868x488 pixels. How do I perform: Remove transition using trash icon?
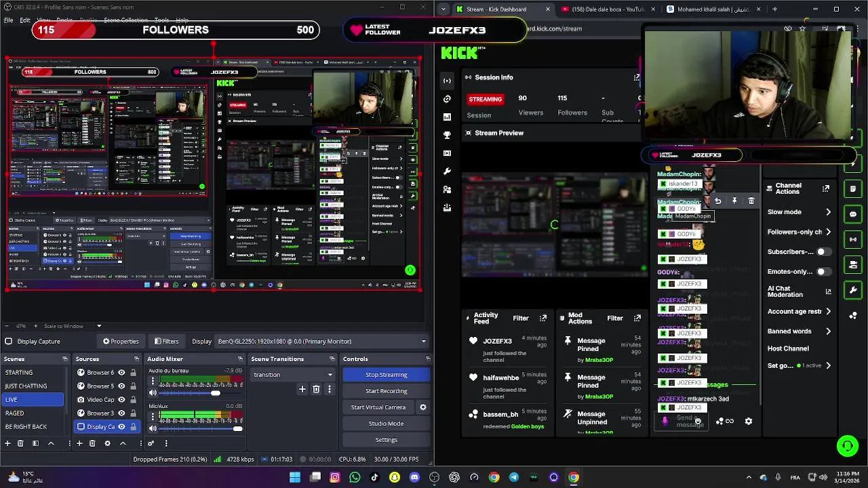tap(316, 389)
